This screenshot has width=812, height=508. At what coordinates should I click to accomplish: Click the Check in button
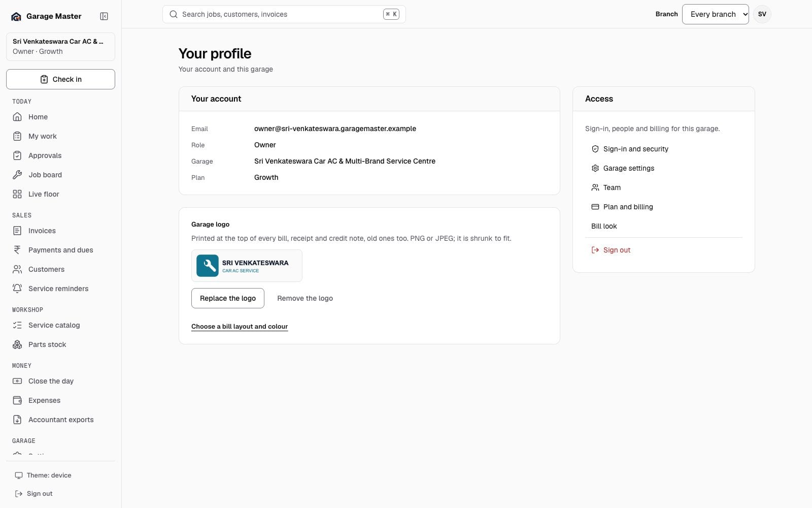coord(60,79)
